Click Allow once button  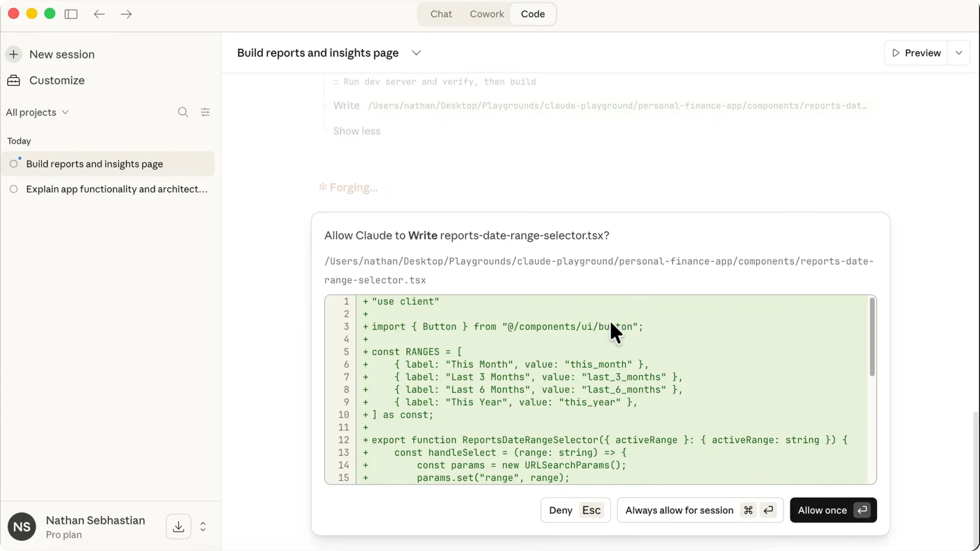[833, 510]
